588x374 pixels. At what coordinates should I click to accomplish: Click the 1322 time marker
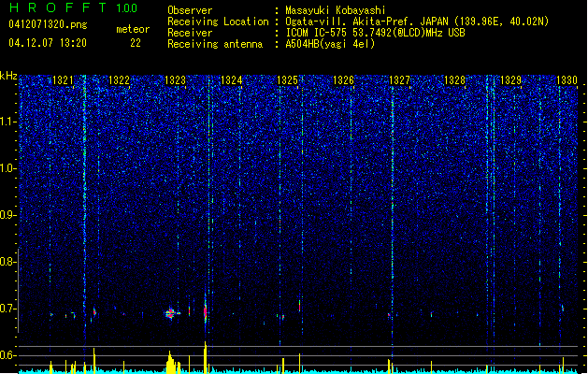pyautogui.click(x=119, y=79)
